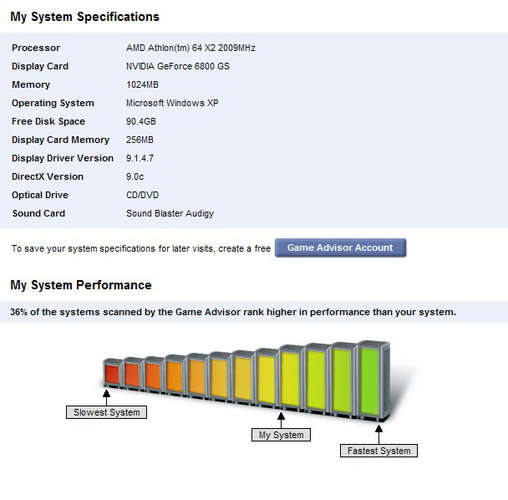Select the bright green fastest-system tower bar

click(371, 381)
